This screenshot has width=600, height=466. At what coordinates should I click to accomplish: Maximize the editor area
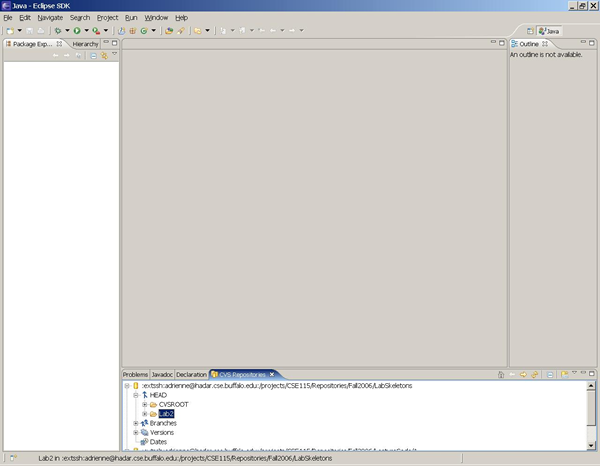[x=502, y=43]
